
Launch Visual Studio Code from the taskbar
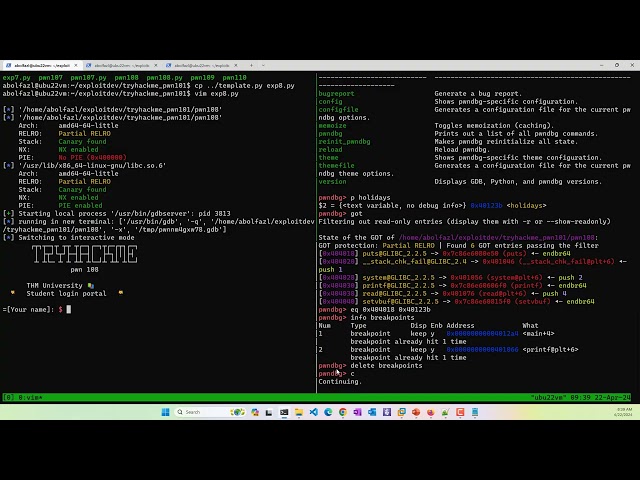point(313,412)
